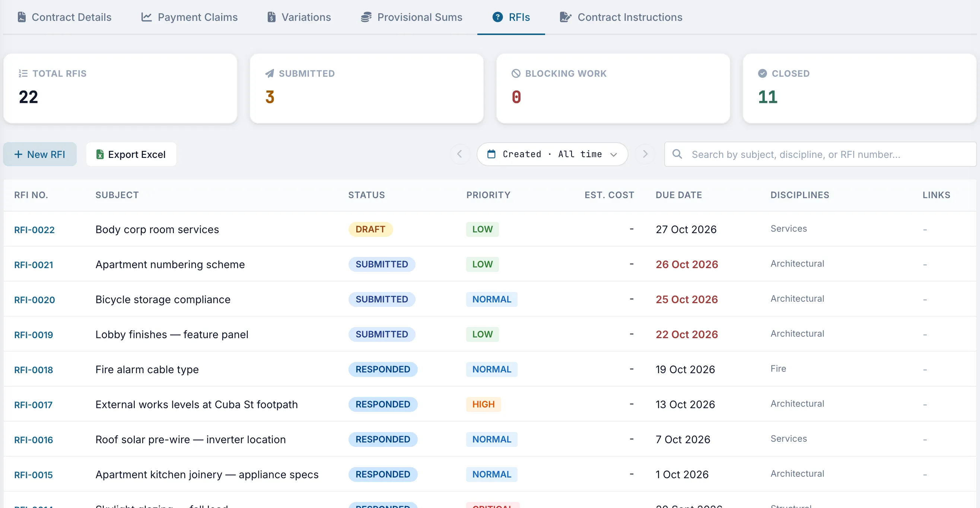980x508 pixels.
Task: Open RFI-0020 link
Action: (34, 299)
